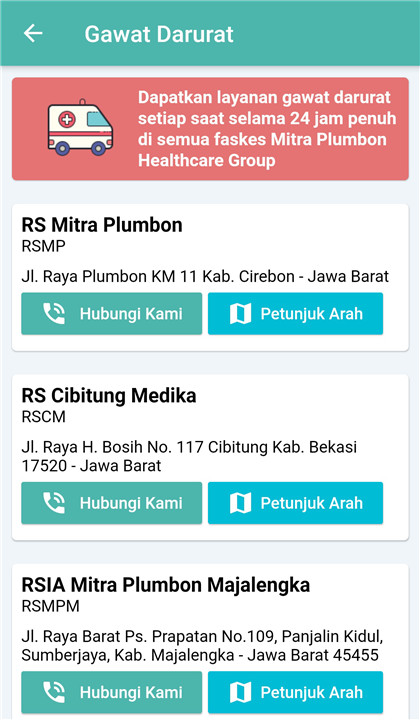Image resolution: width=420 pixels, height=720 pixels.
Task: Select the RS Mitra Plumbon hospital name
Action: (102, 225)
